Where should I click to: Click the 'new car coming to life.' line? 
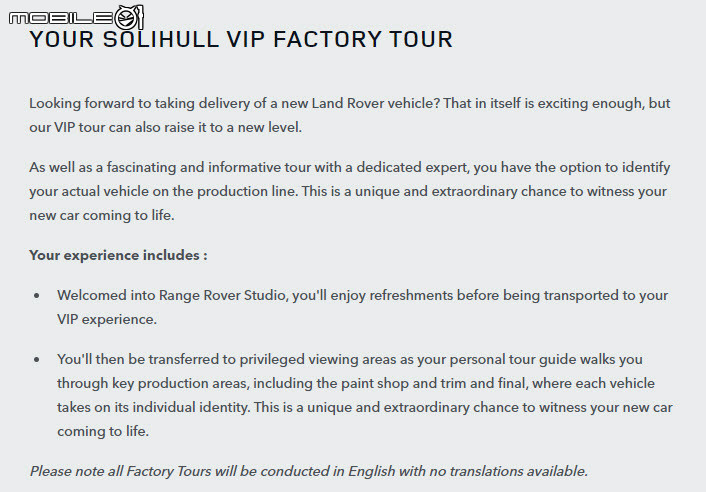[102, 216]
